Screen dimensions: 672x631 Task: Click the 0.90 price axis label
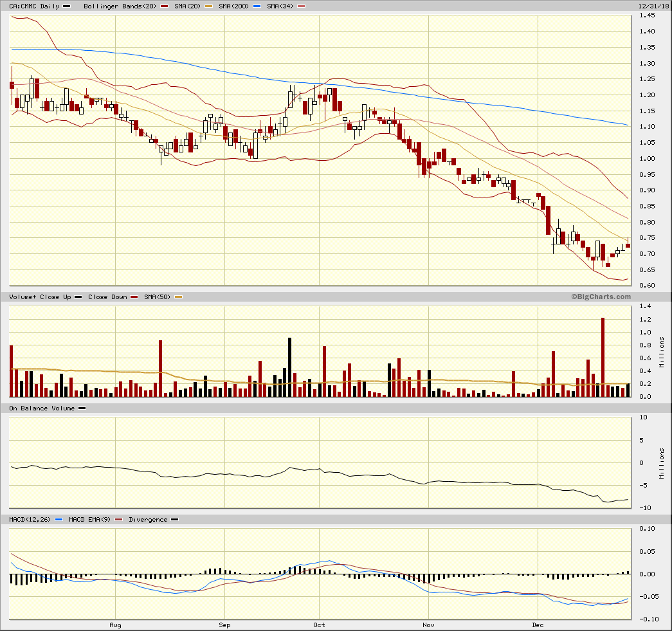pos(647,190)
